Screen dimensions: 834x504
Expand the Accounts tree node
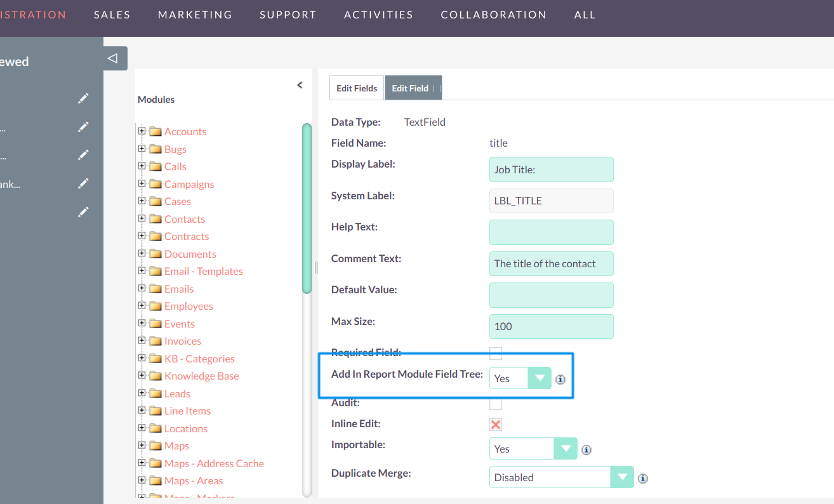pos(142,131)
